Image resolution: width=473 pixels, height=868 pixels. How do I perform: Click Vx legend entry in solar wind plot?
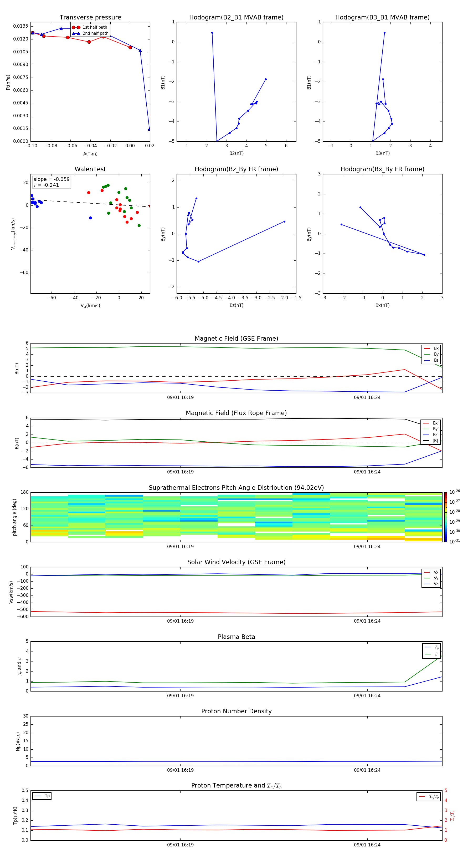(431, 572)
